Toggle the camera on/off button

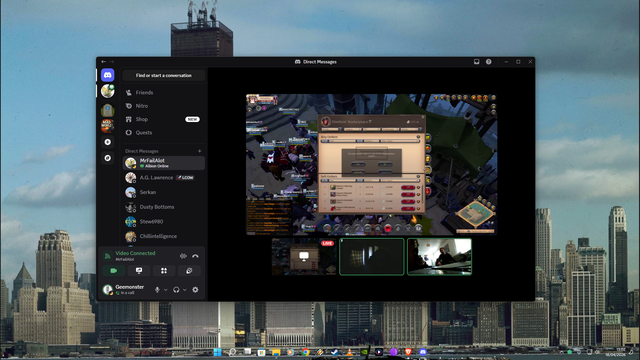point(113,271)
